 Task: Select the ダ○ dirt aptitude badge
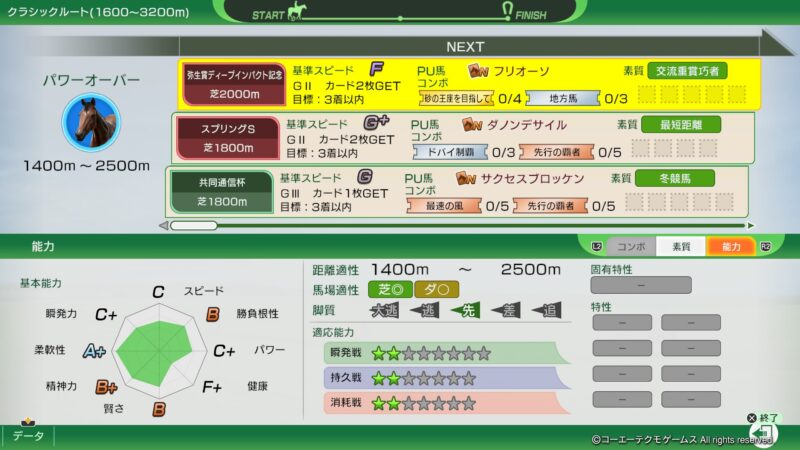[437, 290]
